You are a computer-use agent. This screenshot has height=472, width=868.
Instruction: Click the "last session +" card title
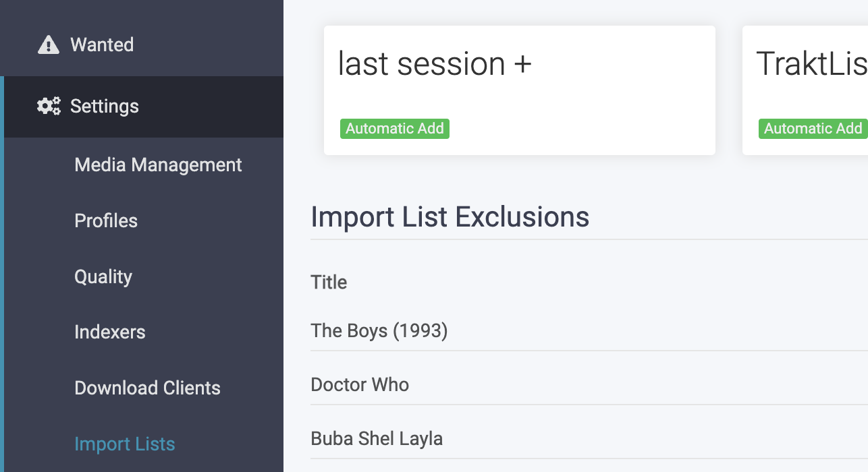pyautogui.click(x=435, y=64)
